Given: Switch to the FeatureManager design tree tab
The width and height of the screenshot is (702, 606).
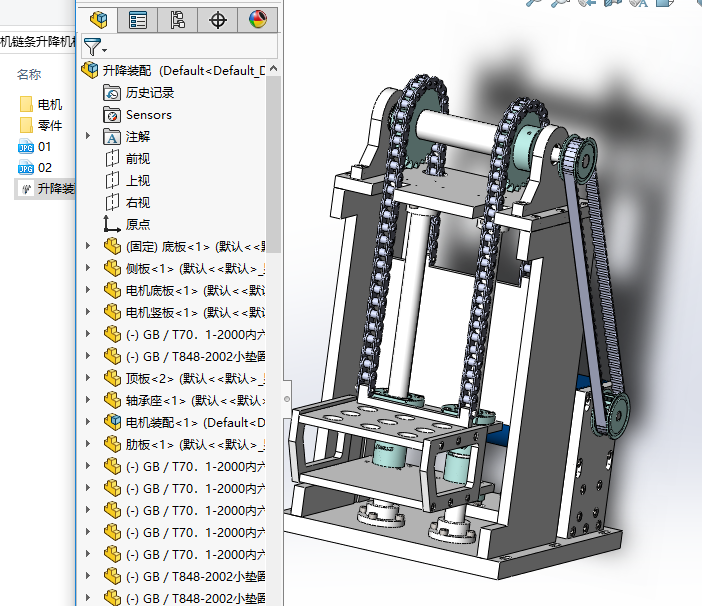Looking at the screenshot, I should pyautogui.click(x=98, y=20).
